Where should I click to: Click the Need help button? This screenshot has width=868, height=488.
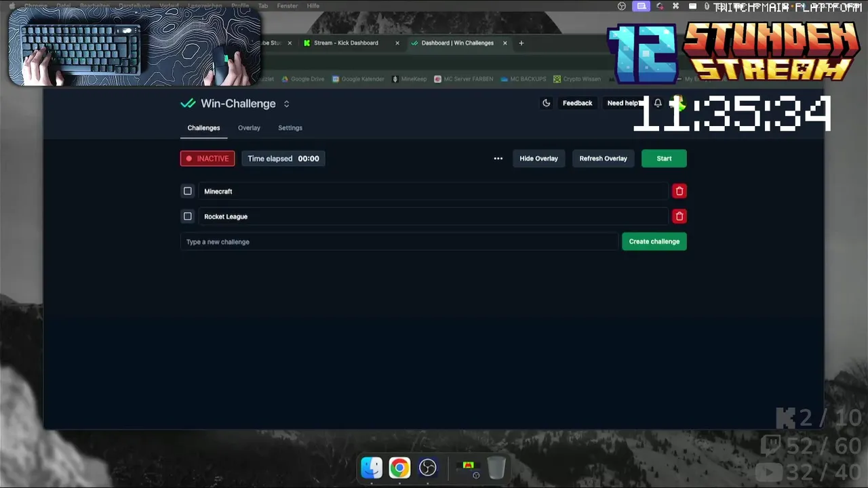pyautogui.click(x=623, y=103)
